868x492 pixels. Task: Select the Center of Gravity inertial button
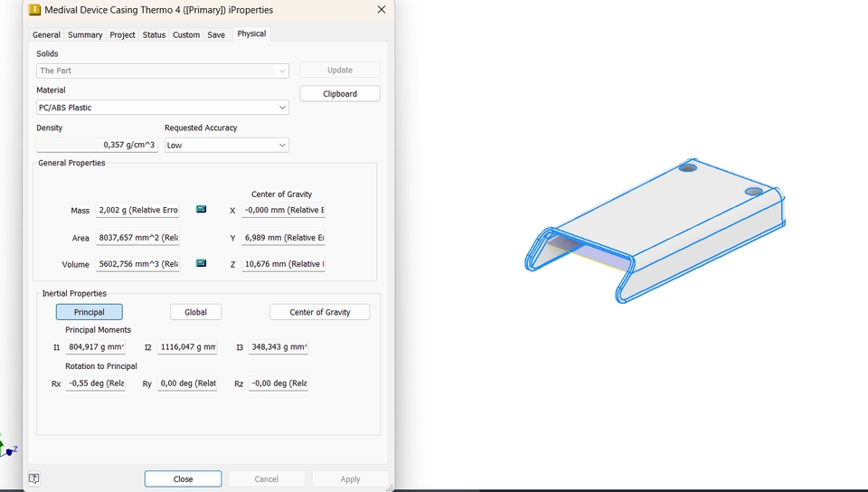(320, 312)
